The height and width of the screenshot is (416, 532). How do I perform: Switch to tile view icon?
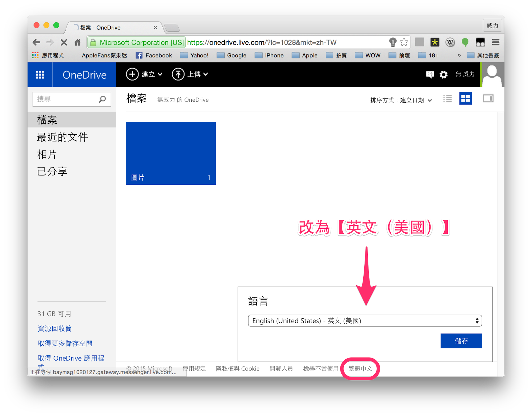(x=465, y=98)
